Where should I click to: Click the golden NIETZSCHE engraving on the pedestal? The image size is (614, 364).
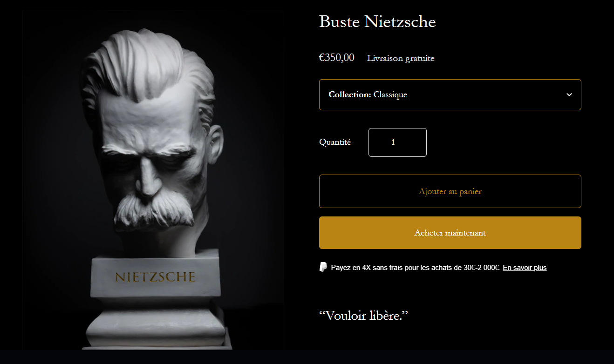coord(155,277)
